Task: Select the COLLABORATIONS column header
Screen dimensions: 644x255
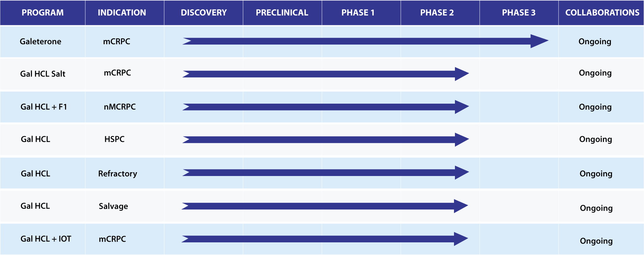Action: [602, 13]
